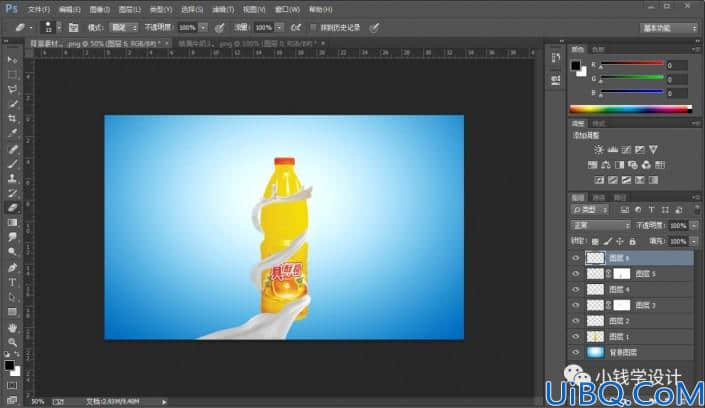Select the Horizontal Type tool
Screen dimensions: 705x408
12,282
